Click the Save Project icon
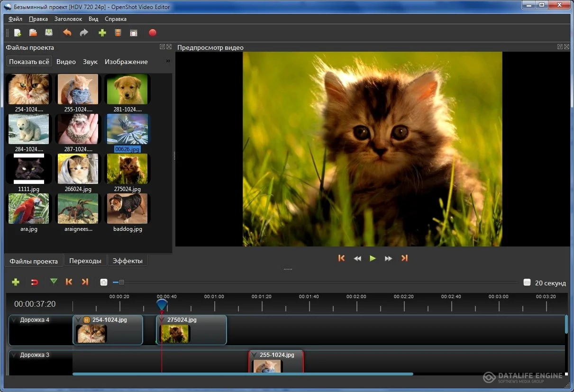This screenshot has height=392, width=574. click(49, 33)
